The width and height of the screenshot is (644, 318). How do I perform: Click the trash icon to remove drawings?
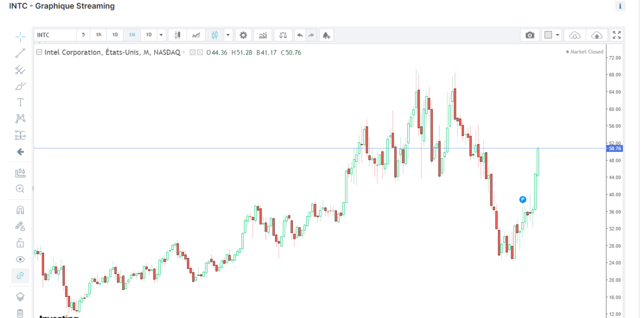pyautogui.click(x=20, y=313)
